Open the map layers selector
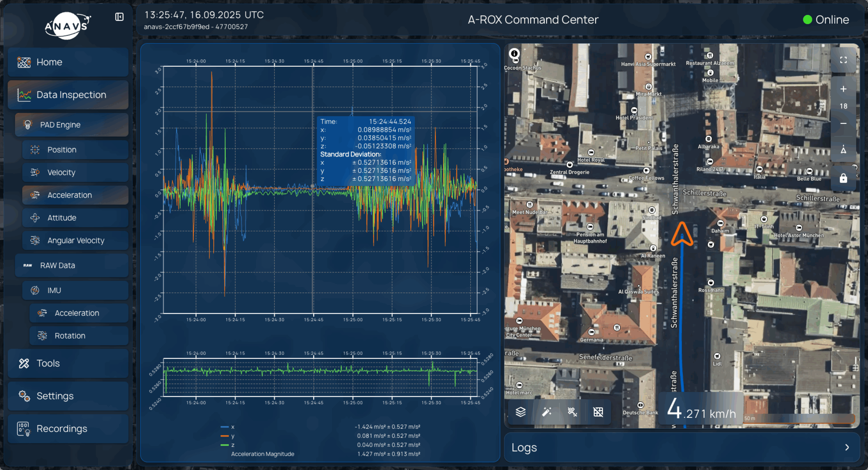868x470 pixels. click(x=520, y=412)
